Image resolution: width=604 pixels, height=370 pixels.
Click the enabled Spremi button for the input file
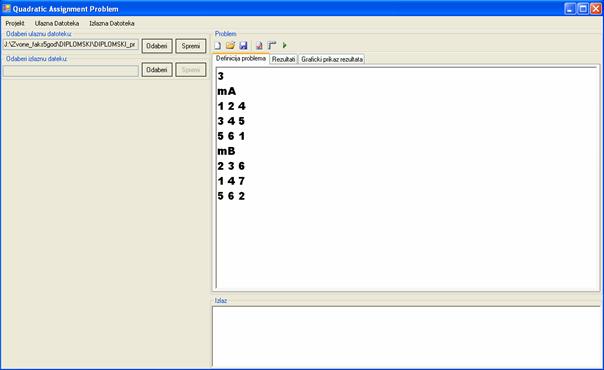pos(191,46)
